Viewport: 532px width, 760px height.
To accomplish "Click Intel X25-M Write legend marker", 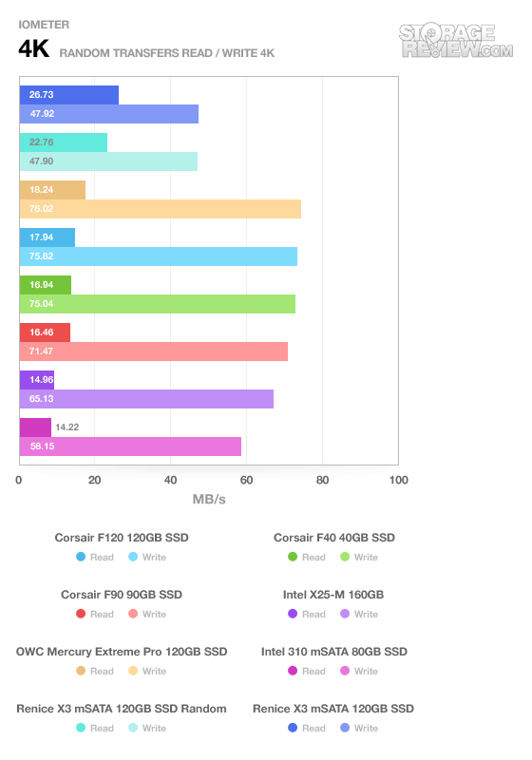I will tap(345, 614).
